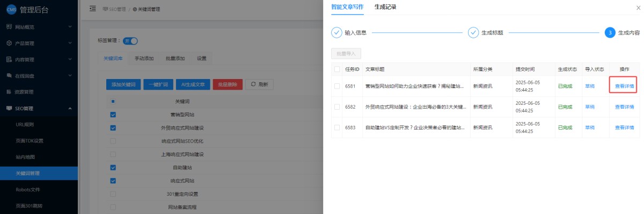View details (查看详情) for task 6583
This screenshot has width=644, height=214.
[x=624, y=127]
